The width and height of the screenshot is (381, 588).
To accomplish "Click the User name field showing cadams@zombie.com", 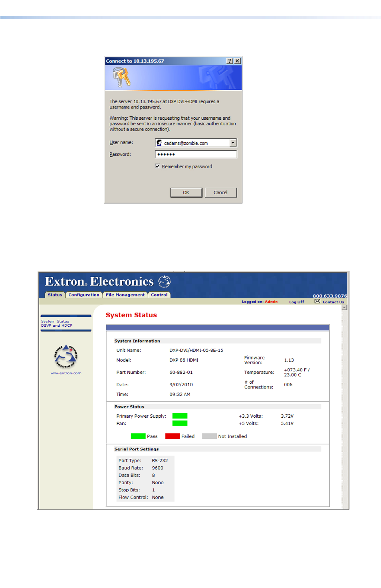I will [196, 143].
